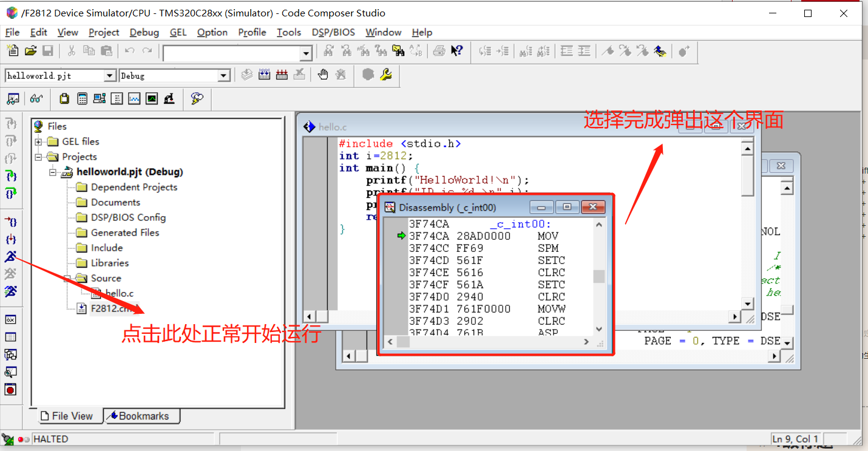This screenshot has width=868, height=451.
Task: Open the GEL menu
Action: pyautogui.click(x=178, y=32)
